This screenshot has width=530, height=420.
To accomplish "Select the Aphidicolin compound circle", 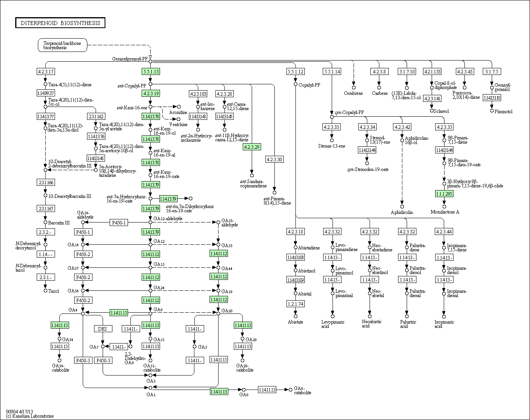I will 402,207.
